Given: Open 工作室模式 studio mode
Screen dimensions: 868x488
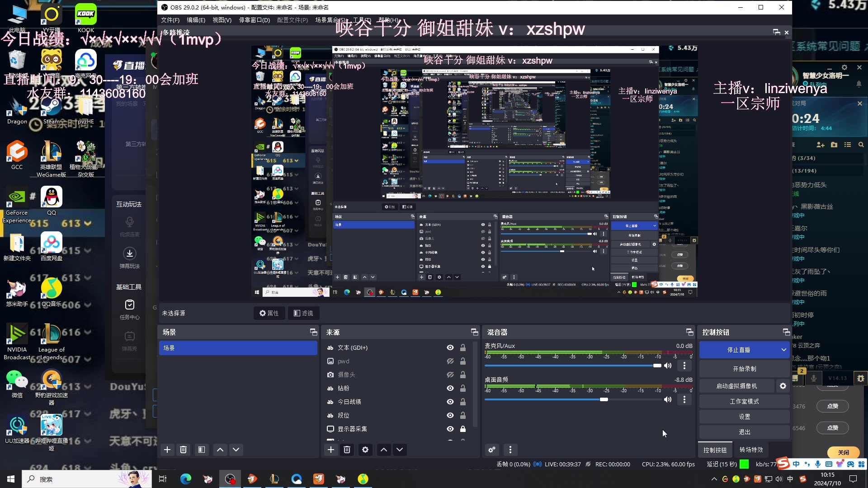Looking at the screenshot, I should [x=745, y=401].
